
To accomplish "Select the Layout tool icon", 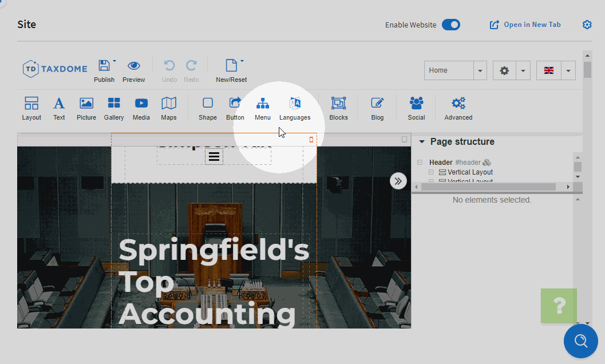I will pyautogui.click(x=31, y=108).
